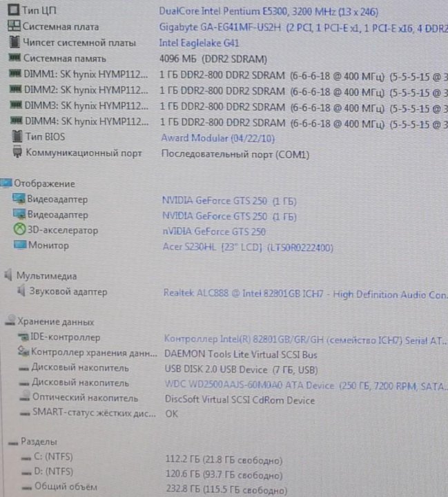Click the CPU type icon

[x=14, y=10]
